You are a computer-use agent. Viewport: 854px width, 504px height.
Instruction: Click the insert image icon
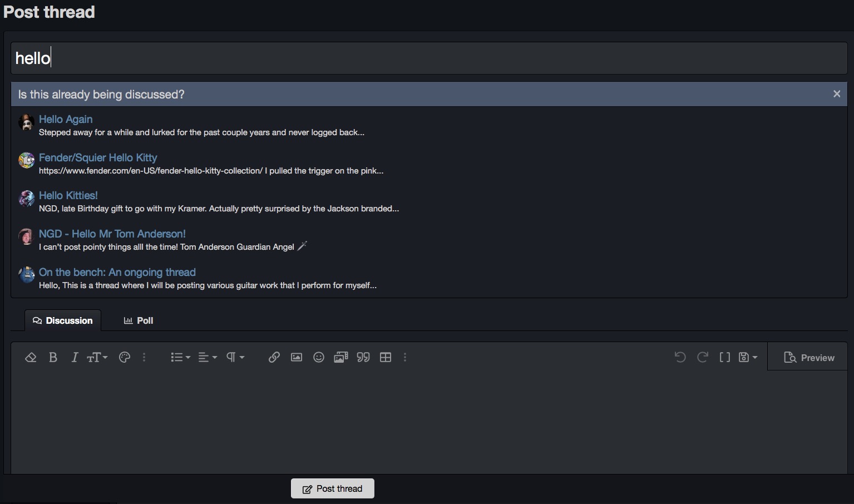(297, 358)
